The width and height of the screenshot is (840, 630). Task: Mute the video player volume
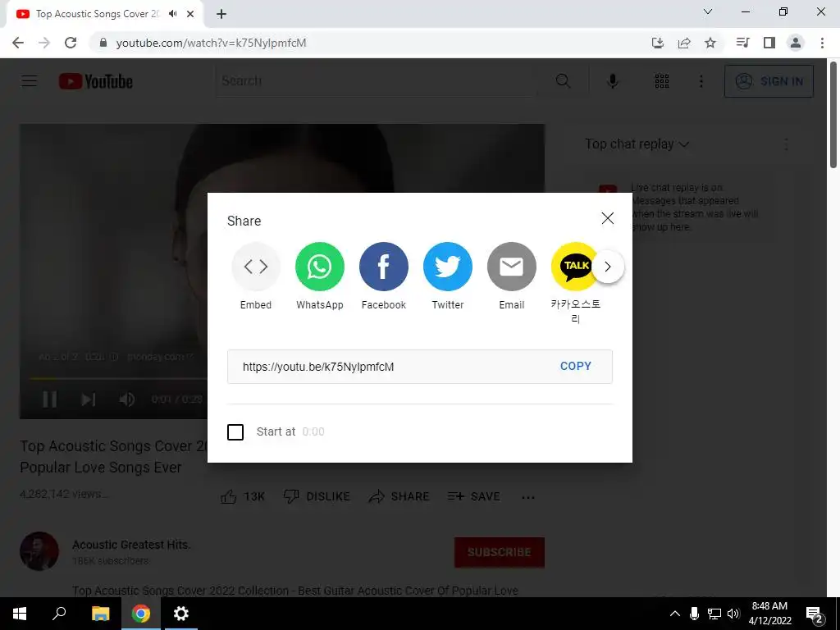pyautogui.click(x=127, y=399)
